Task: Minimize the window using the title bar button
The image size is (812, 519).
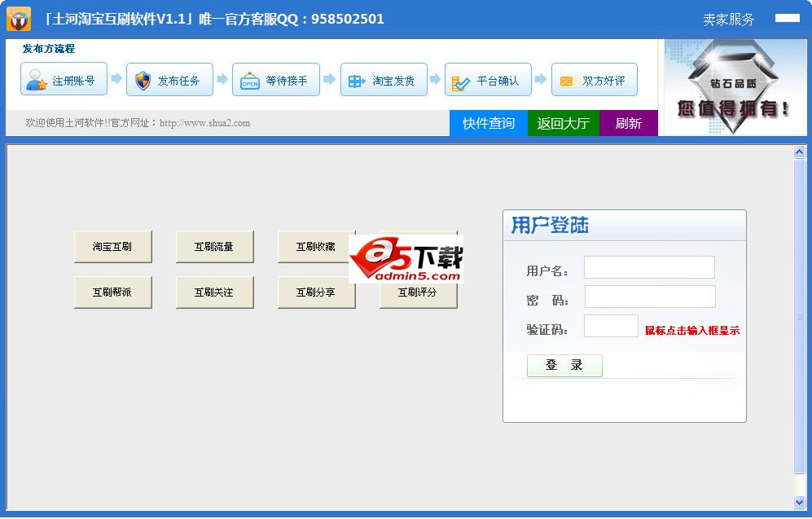Action: [787, 18]
